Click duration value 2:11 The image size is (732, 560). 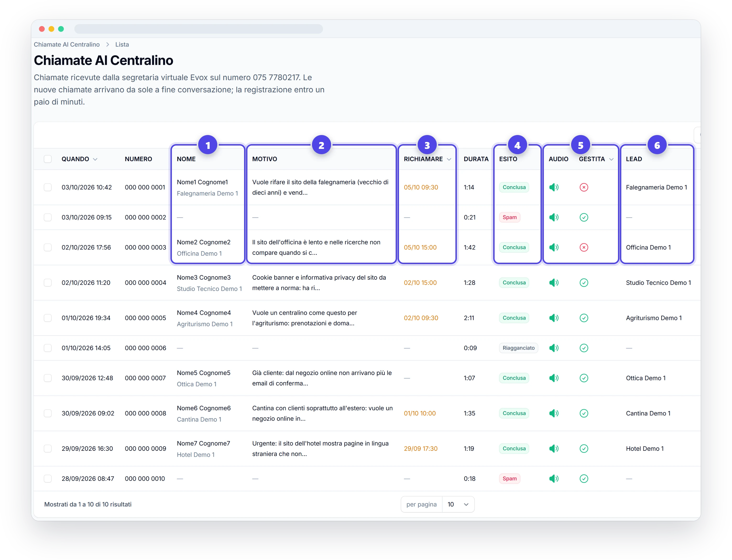click(x=469, y=318)
